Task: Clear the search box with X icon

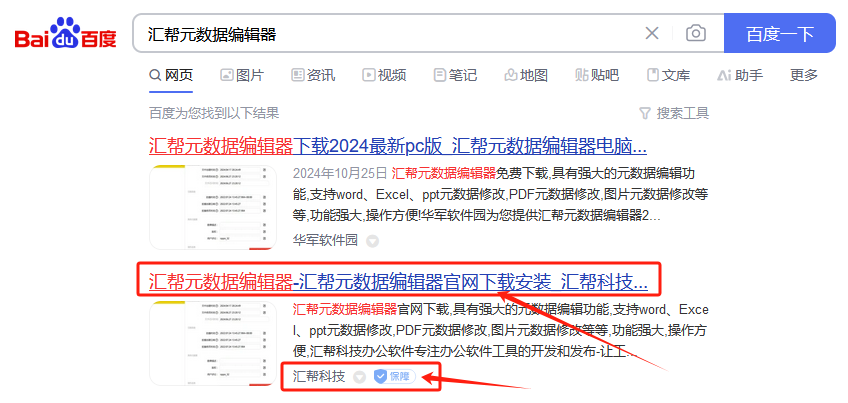Action: point(652,34)
